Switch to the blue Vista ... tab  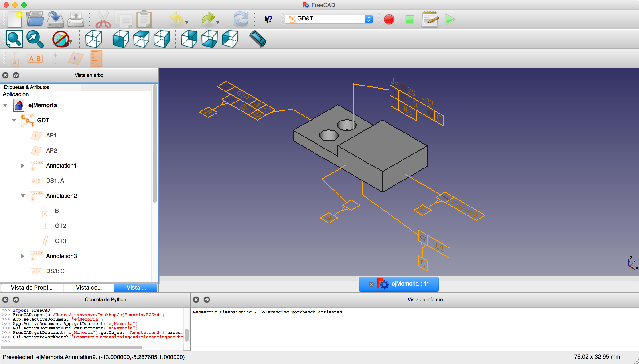136,288
